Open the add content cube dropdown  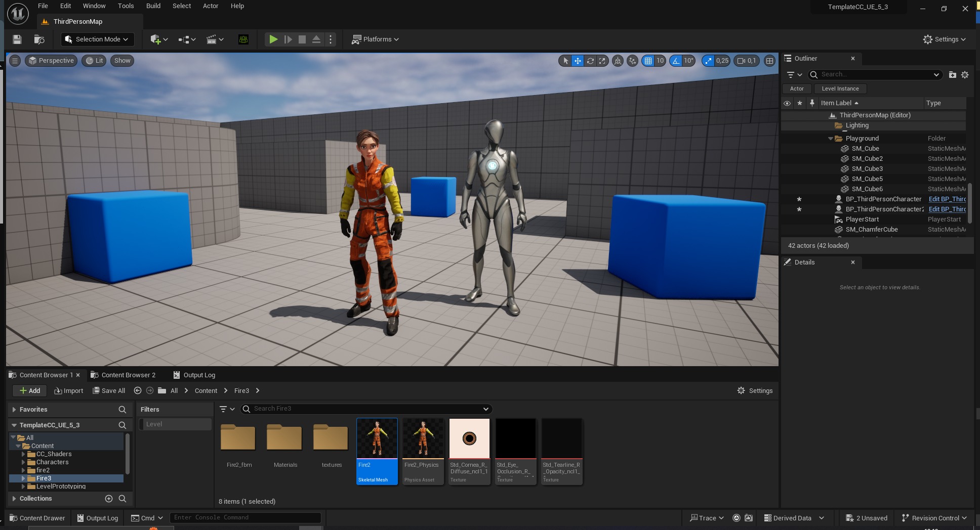[x=159, y=39]
